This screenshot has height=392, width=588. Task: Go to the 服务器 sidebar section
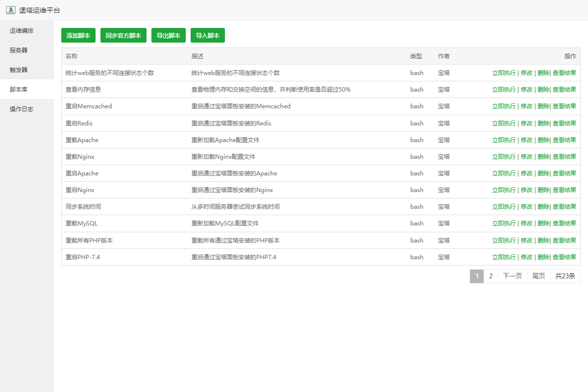19,50
